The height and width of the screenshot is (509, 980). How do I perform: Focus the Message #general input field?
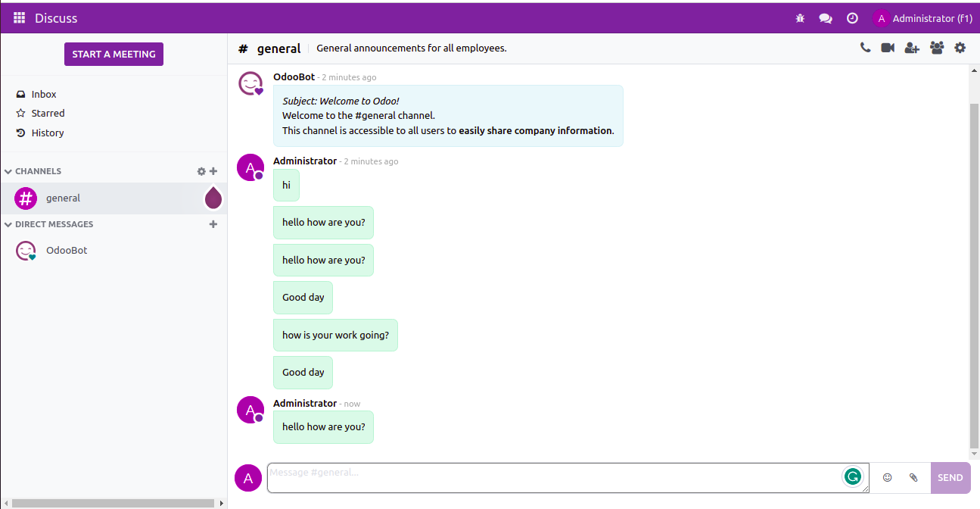552,478
